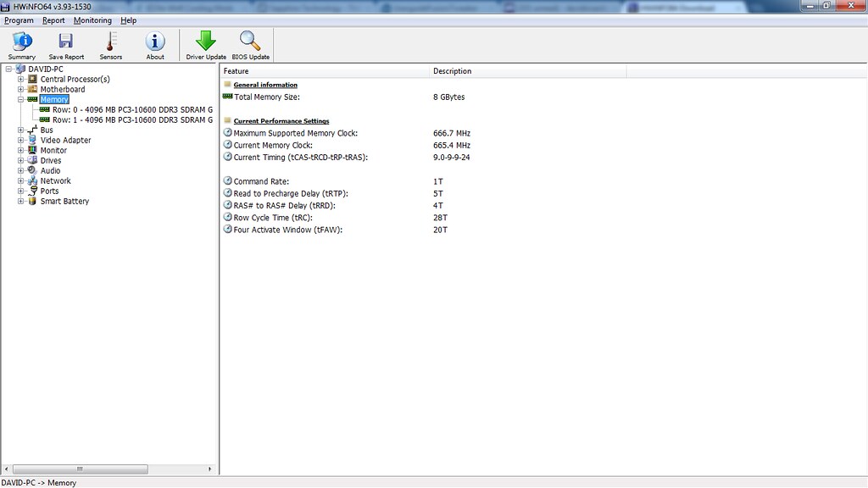Collapse the Memory tree node

[20, 100]
